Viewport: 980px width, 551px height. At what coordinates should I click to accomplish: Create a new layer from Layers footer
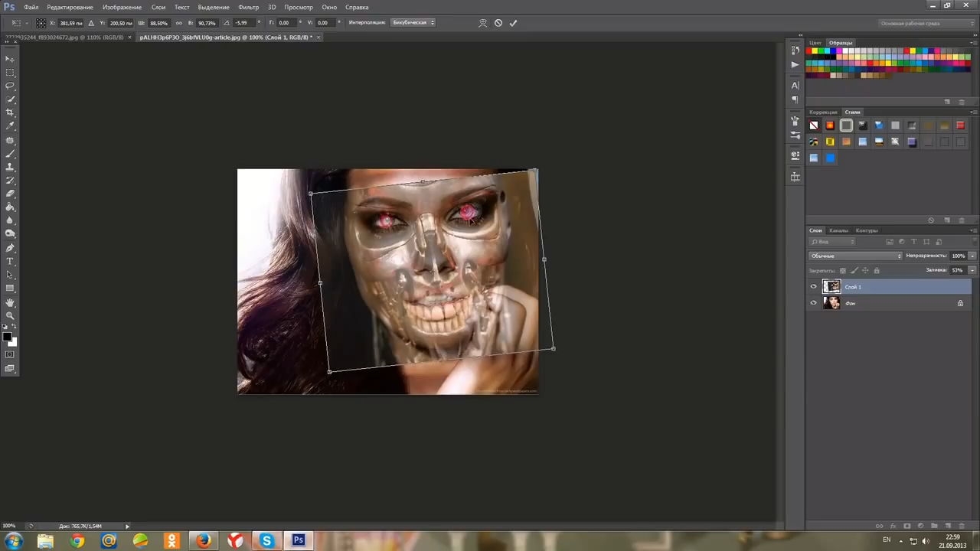click(x=948, y=527)
